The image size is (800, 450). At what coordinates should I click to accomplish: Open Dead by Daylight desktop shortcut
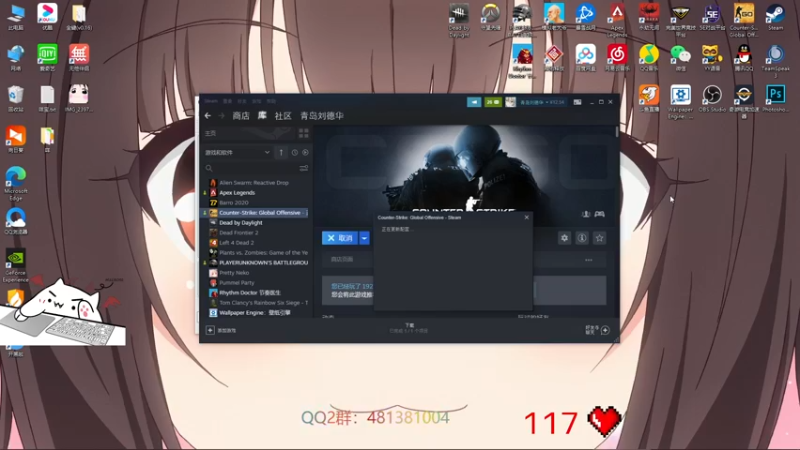459,19
